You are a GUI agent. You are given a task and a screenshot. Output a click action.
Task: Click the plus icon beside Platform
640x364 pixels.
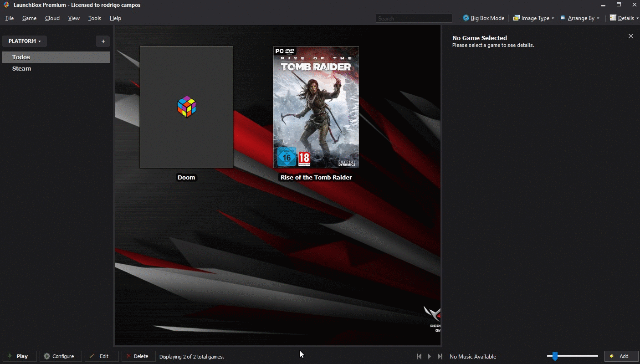103,41
